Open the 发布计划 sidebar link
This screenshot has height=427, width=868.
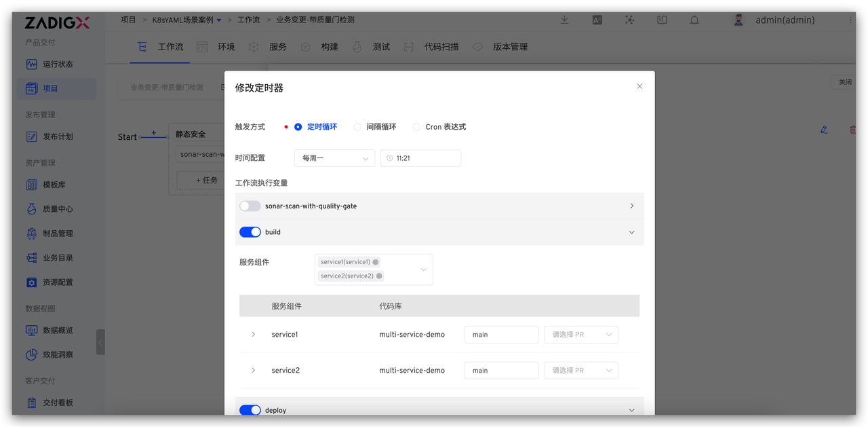point(59,136)
